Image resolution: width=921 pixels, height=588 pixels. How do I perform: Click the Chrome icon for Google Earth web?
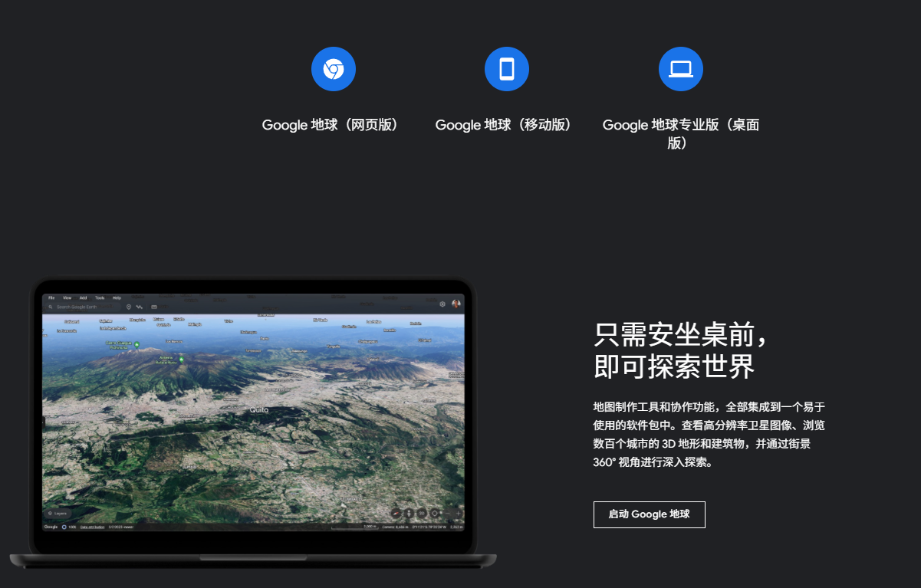[334, 69]
